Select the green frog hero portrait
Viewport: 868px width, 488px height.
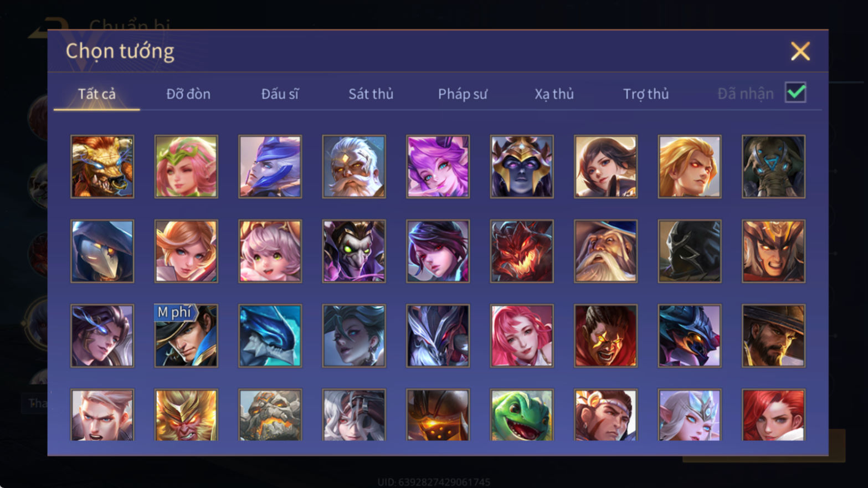(522, 415)
